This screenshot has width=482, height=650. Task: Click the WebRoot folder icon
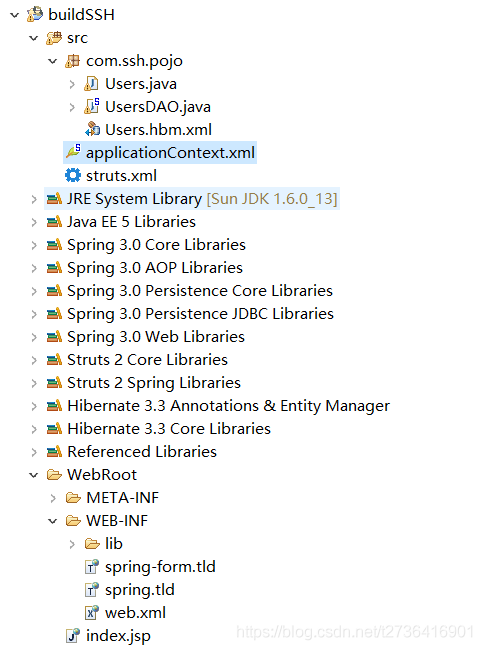point(54,475)
